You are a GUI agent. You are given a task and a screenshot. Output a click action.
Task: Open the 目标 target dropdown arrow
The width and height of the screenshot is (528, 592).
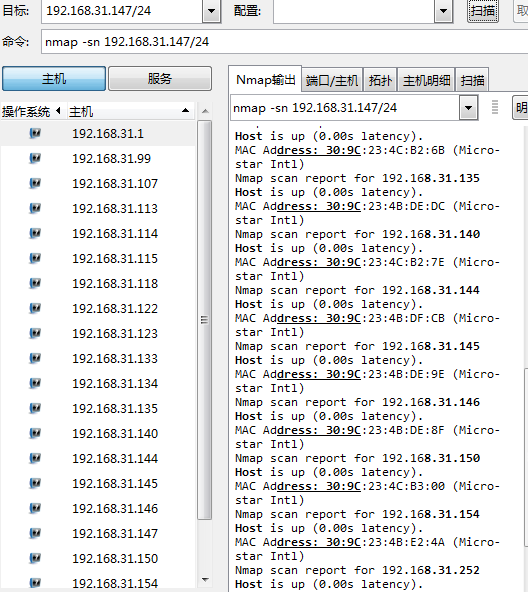[x=212, y=11]
